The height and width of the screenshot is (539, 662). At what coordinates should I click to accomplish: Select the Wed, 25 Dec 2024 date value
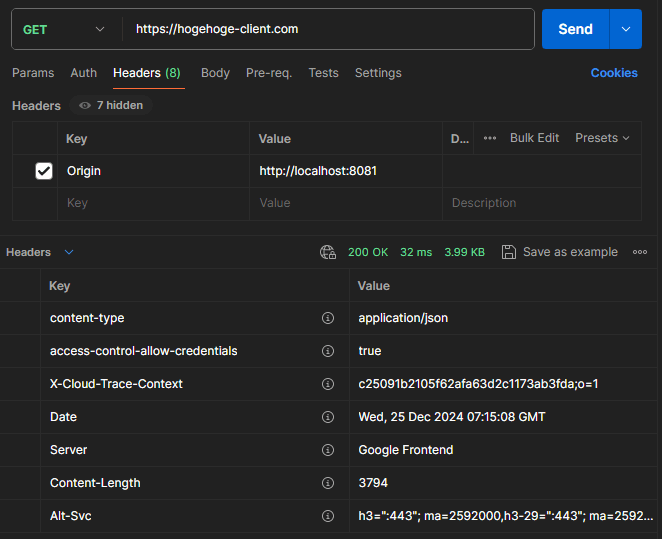(452, 417)
